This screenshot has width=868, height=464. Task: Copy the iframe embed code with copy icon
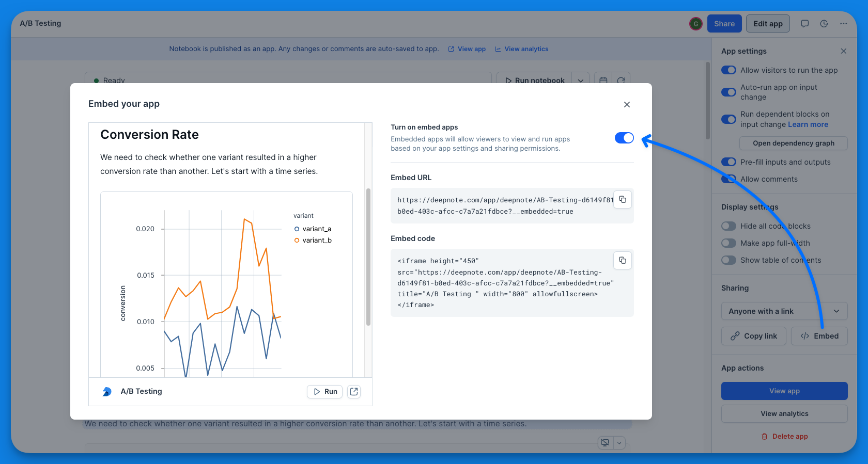tap(623, 260)
